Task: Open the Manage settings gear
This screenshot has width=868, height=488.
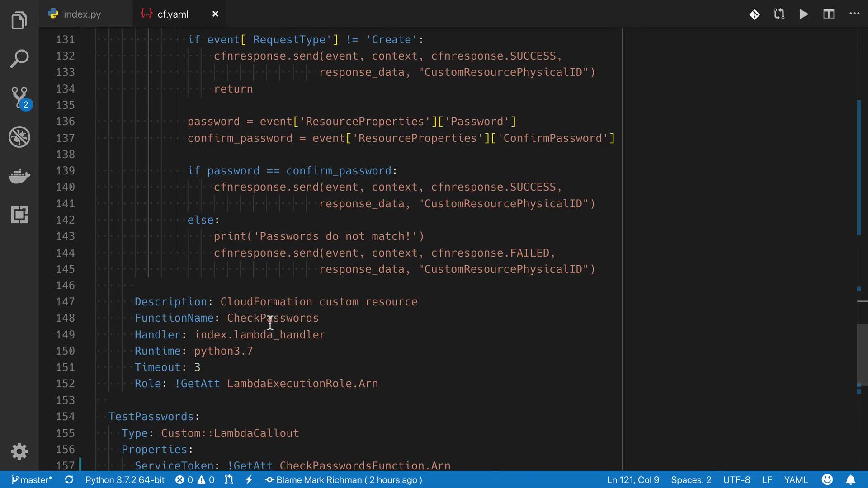Action: click(19, 451)
